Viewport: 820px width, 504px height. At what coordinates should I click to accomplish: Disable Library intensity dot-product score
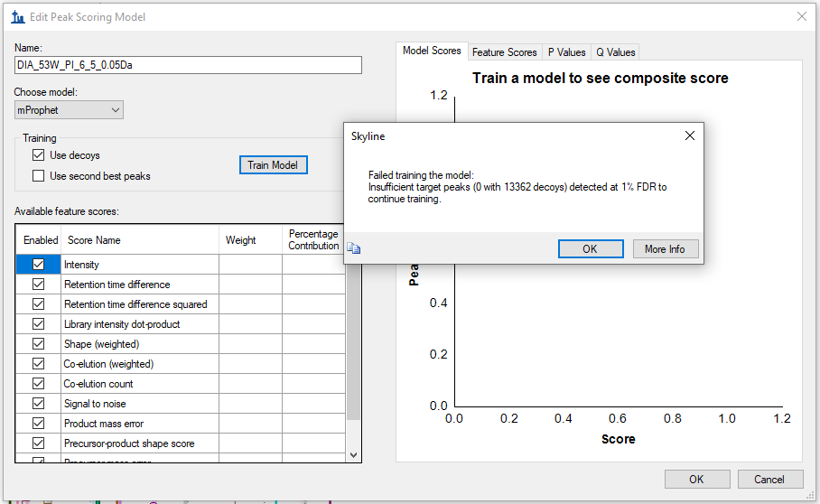click(38, 324)
